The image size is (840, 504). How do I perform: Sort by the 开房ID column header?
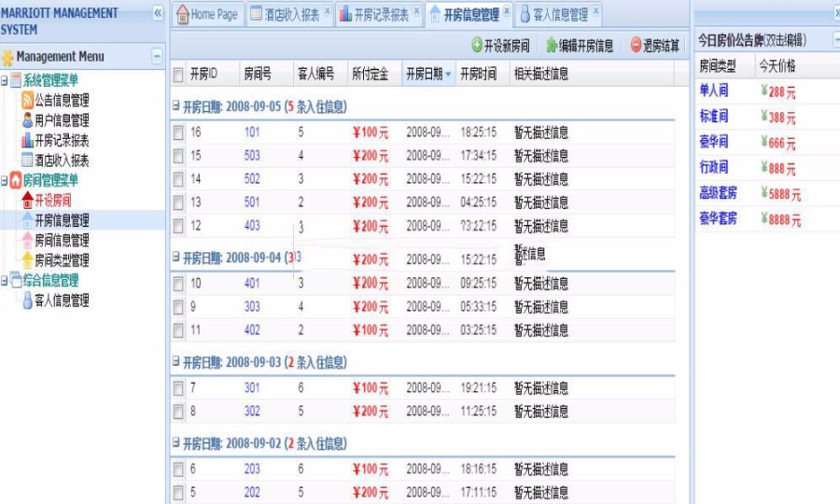[213, 74]
